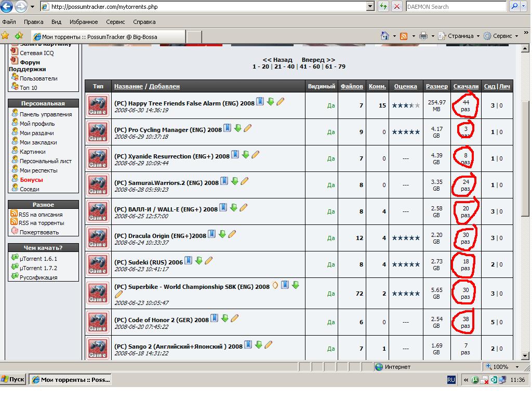Image resolution: width=532 pixels, height=399 pixels.
Task: Click RSS icon next to RSS на торренты
Action: tap(14, 222)
